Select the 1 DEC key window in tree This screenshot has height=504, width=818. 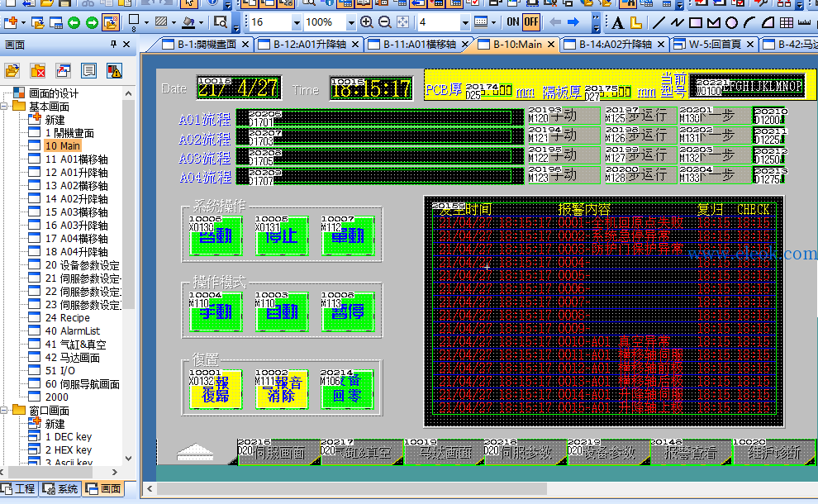click(69, 437)
